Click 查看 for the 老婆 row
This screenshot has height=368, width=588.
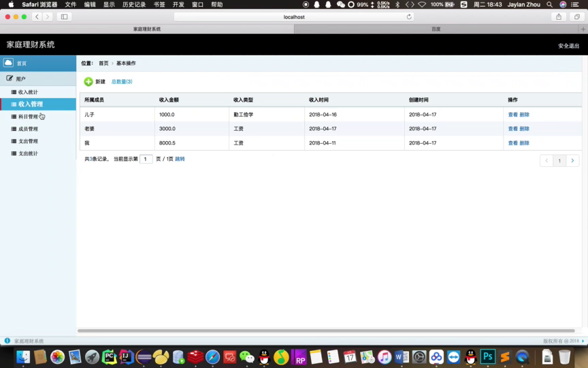[512, 128]
